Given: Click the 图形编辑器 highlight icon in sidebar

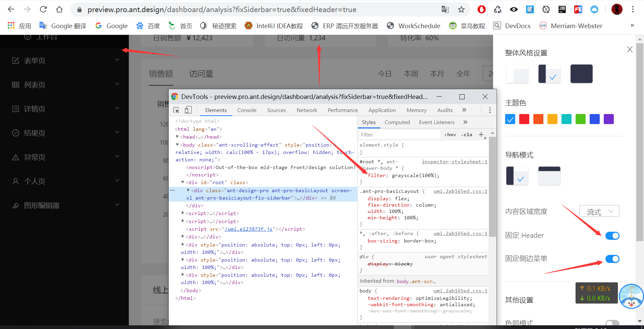Looking at the screenshot, I should click(x=15, y=206).
